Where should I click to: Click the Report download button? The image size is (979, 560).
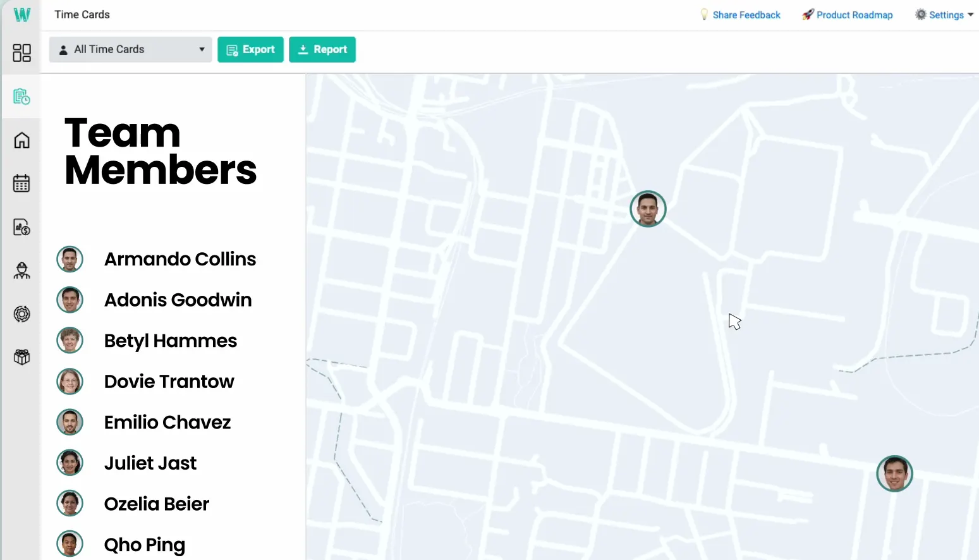tap(322, 49)
